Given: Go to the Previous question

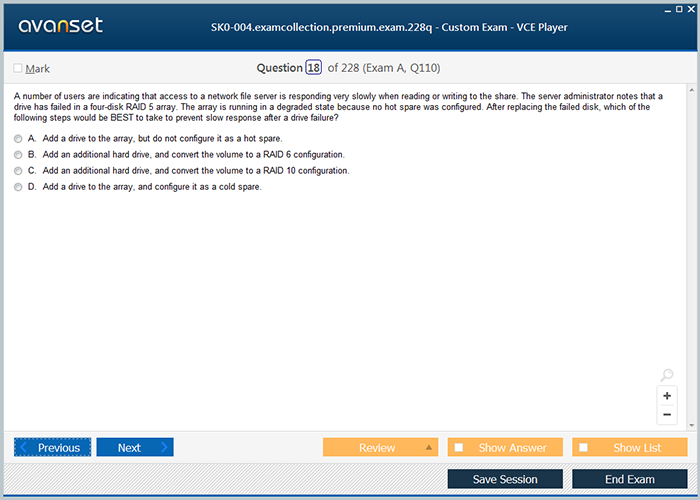Looking at the screenshot, I should coord(53,447).
